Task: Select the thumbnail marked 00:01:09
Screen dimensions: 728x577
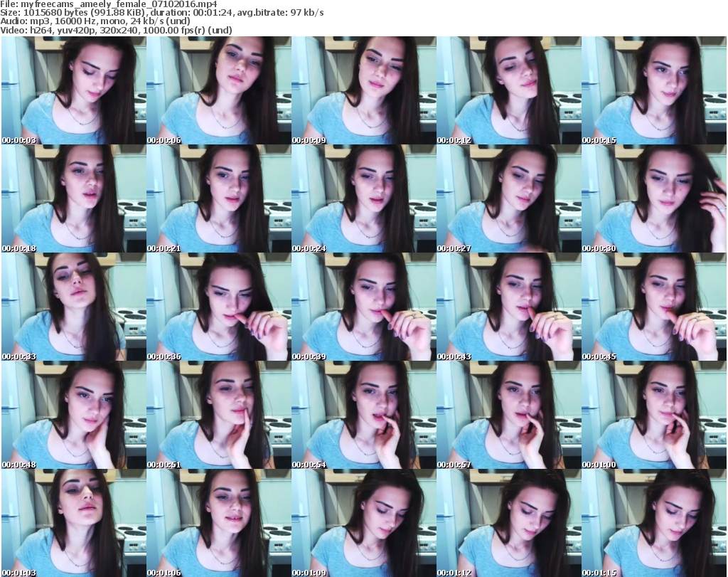Action: (363, 523)
